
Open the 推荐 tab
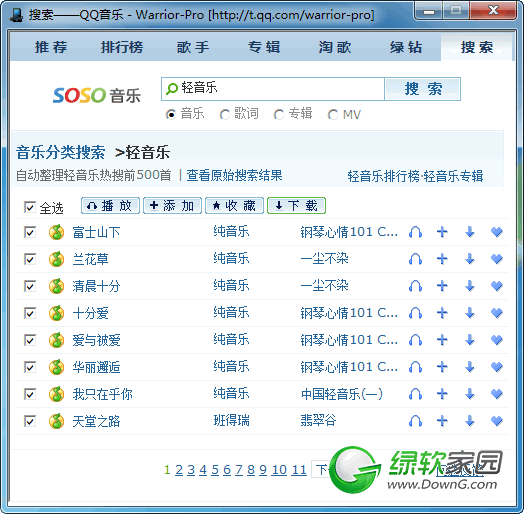[51, 47]
